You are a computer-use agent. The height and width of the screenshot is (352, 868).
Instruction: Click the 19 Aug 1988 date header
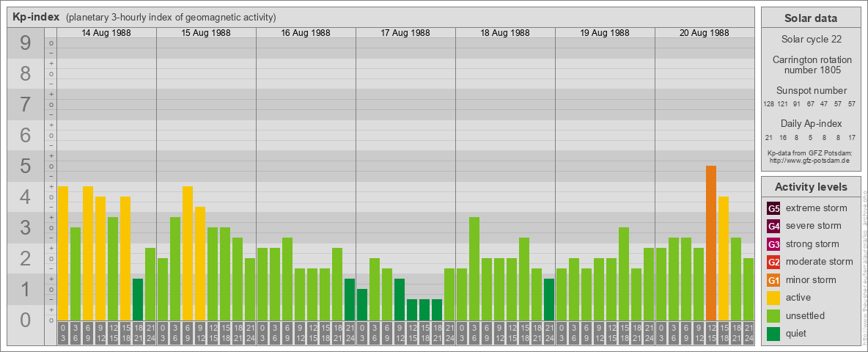click(605, 33)
